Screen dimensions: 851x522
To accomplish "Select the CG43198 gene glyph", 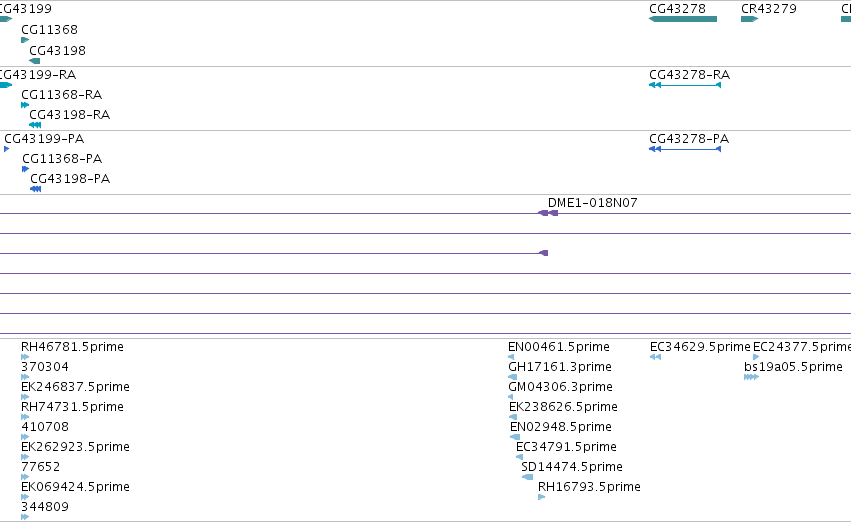I will tap(35, 61).
